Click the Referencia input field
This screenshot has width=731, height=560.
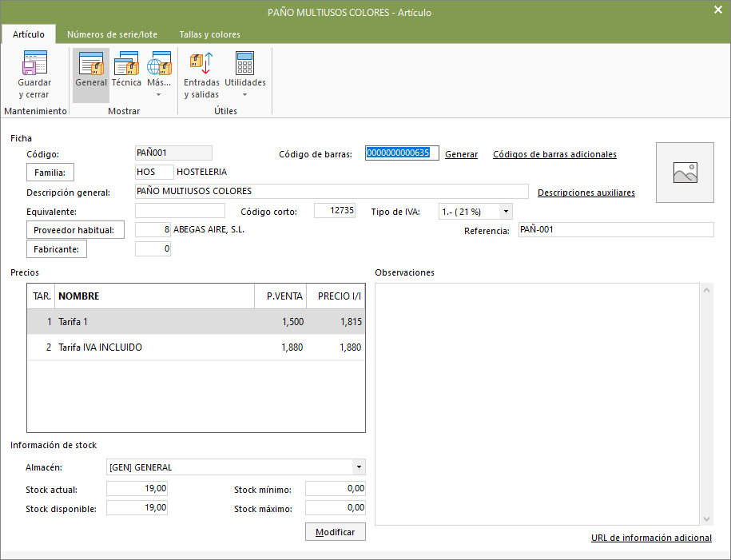point(616,230)
